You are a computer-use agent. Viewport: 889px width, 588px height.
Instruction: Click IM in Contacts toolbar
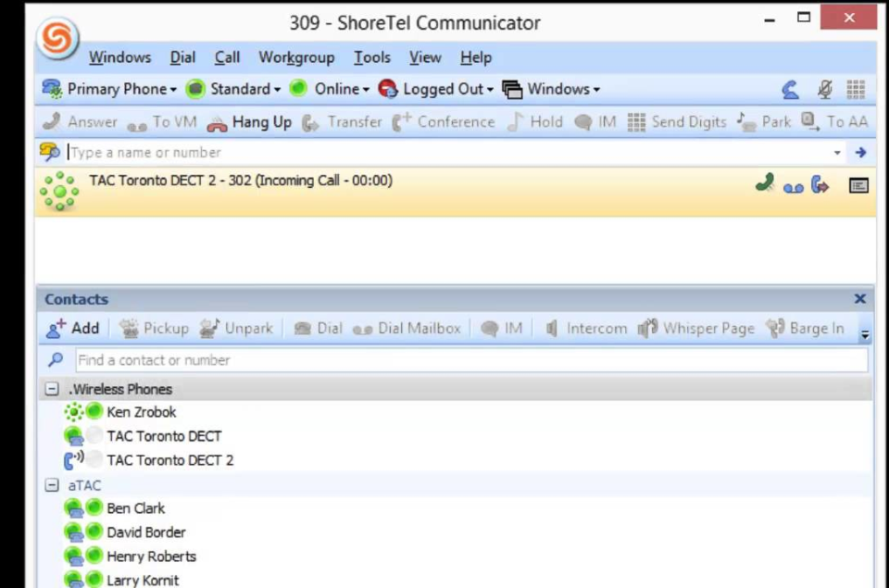[x=501, y=329]
